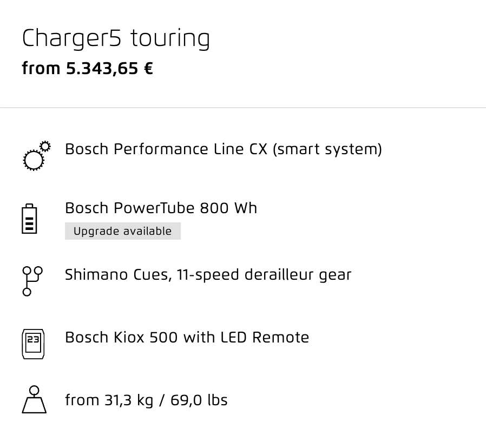Click the (smart system) text
The image size is (486, 448).
pos(327,149)
